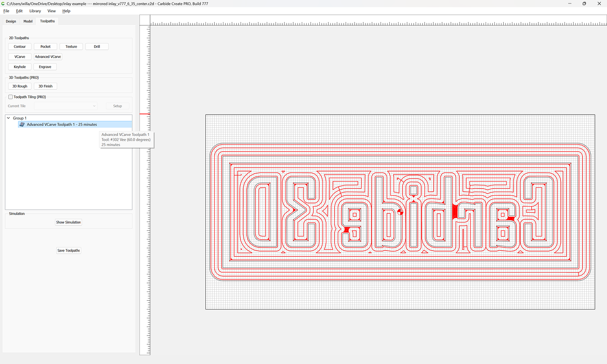Click the Texture toolpath button
The width and height of the screenshot is (607, 364).
[71, 47]
